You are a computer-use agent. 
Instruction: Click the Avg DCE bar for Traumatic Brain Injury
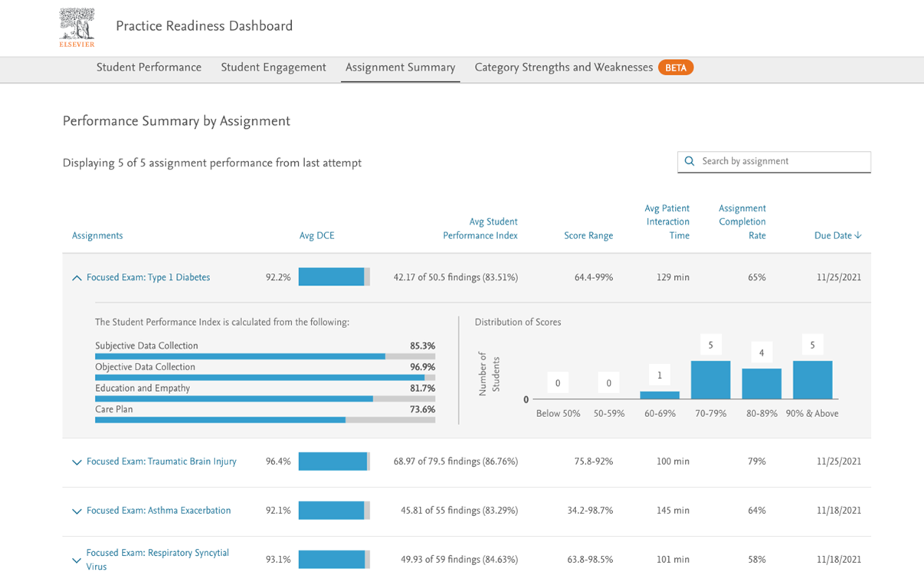[x=333, y=462]
